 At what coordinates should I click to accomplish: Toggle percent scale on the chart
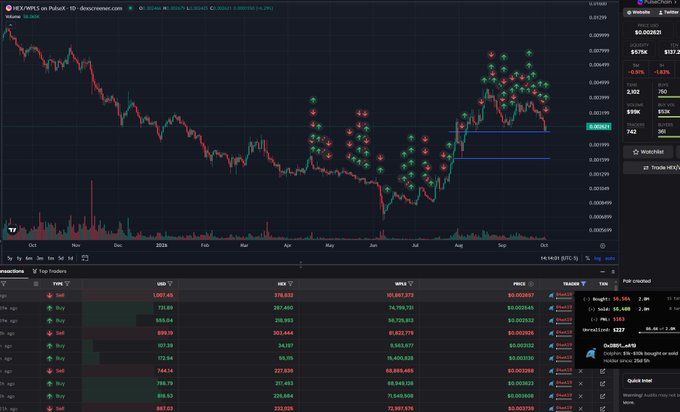[x=588, y=258]
